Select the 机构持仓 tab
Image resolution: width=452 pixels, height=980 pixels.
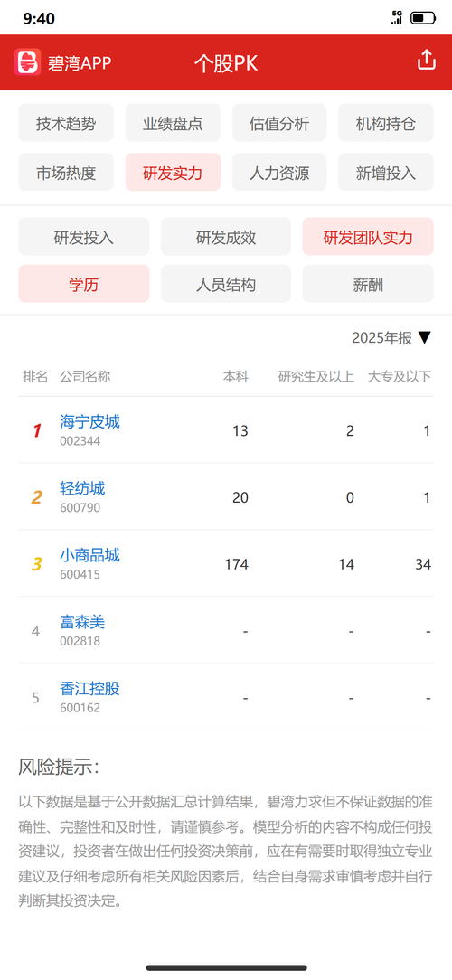click(x=386, y=123)
